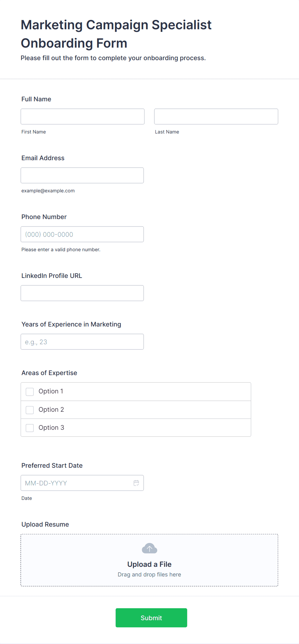Click the Upload a File heading
The height and width of the screenshot is (644, 299).
(149, 564)
